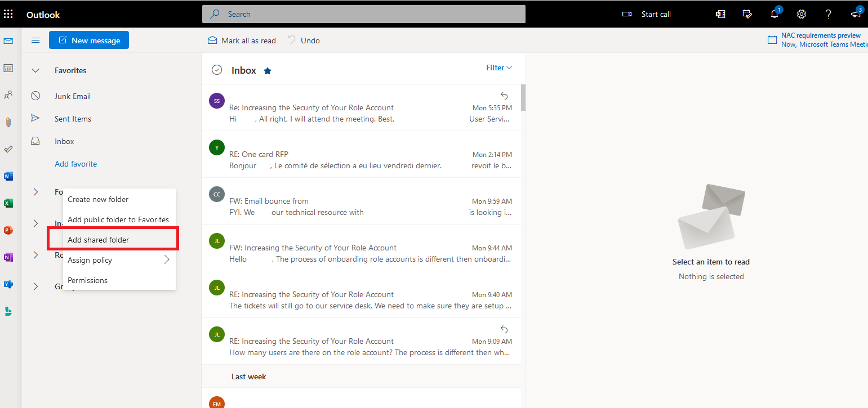The width and height of the screenshot is (868, 408).
Task: Open the app launcher waffle grid
Action: click(x=8, y=14)
